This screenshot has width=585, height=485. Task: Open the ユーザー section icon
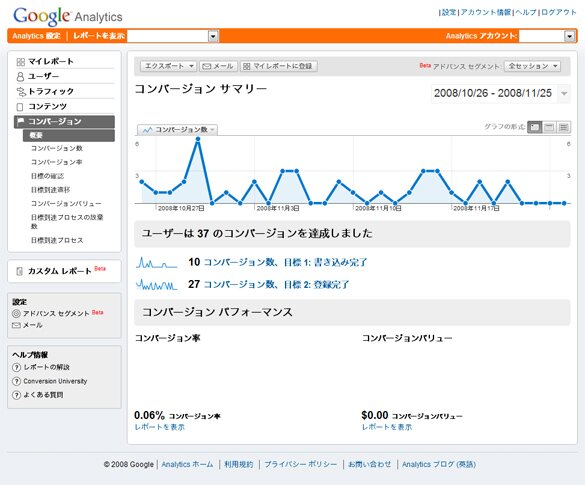click(x=20, y=77)
